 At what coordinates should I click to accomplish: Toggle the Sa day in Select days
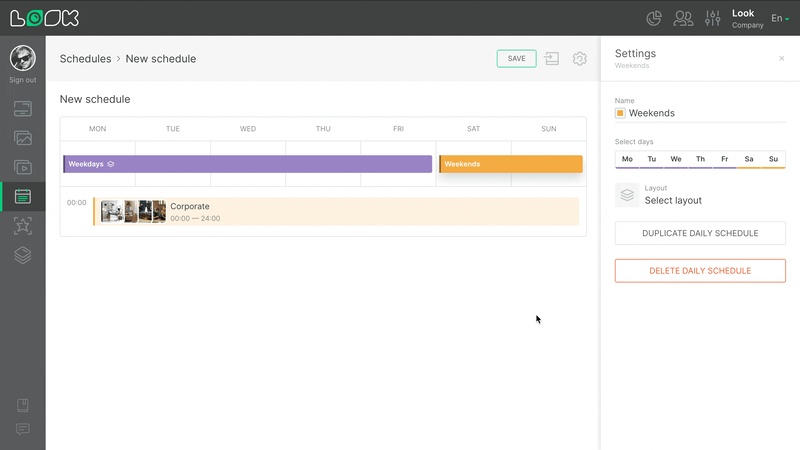[x=749, y=159]
